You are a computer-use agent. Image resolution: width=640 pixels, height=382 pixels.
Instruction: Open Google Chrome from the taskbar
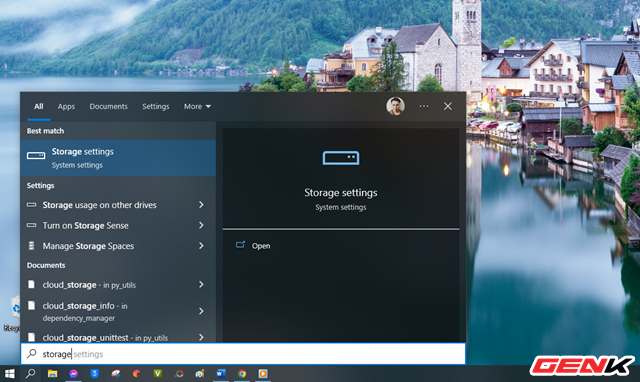(242, 373)
